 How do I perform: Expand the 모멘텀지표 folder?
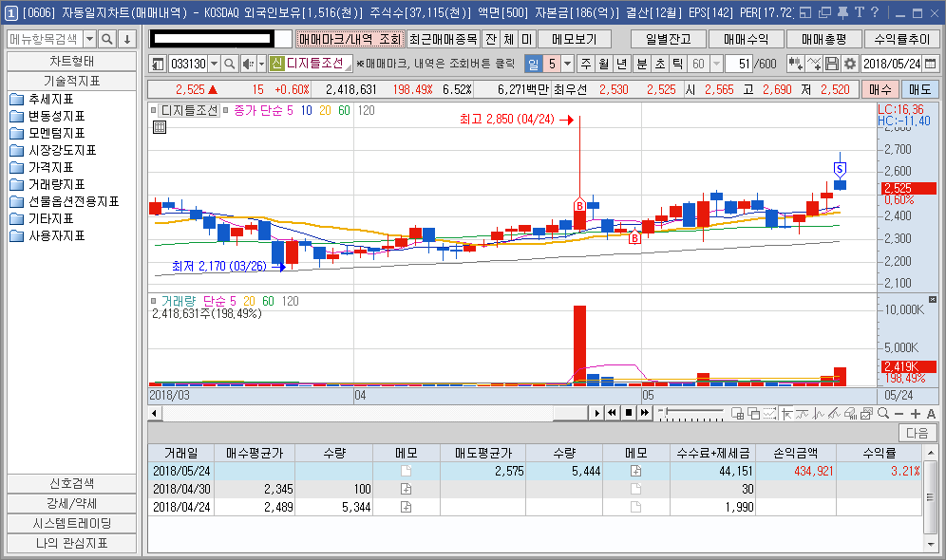pos(47,133)
